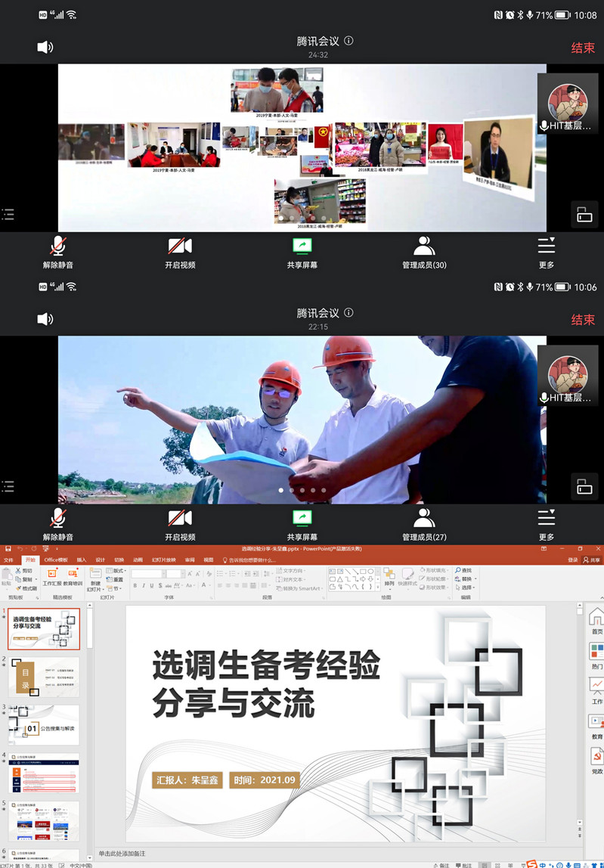Toggle italic text formatting in PowerPoint
604x868 pixels.
(x=143, y=585)
